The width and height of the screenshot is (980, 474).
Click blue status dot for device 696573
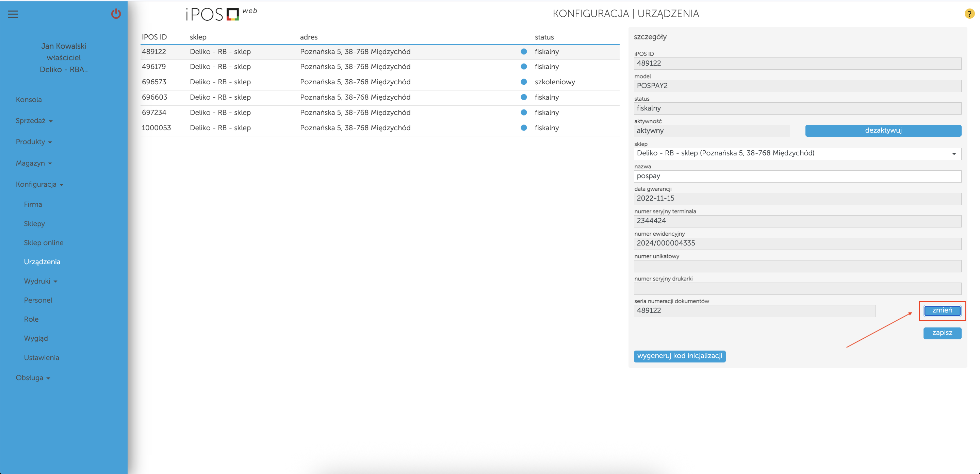tap(524, 82)
